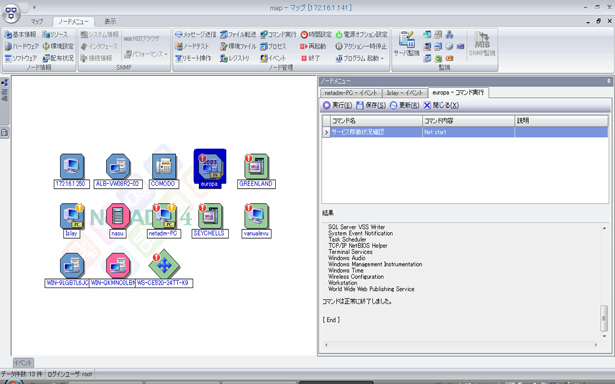
Task: Open 配布状況 distribution status
Action: [x=58, y=58]
